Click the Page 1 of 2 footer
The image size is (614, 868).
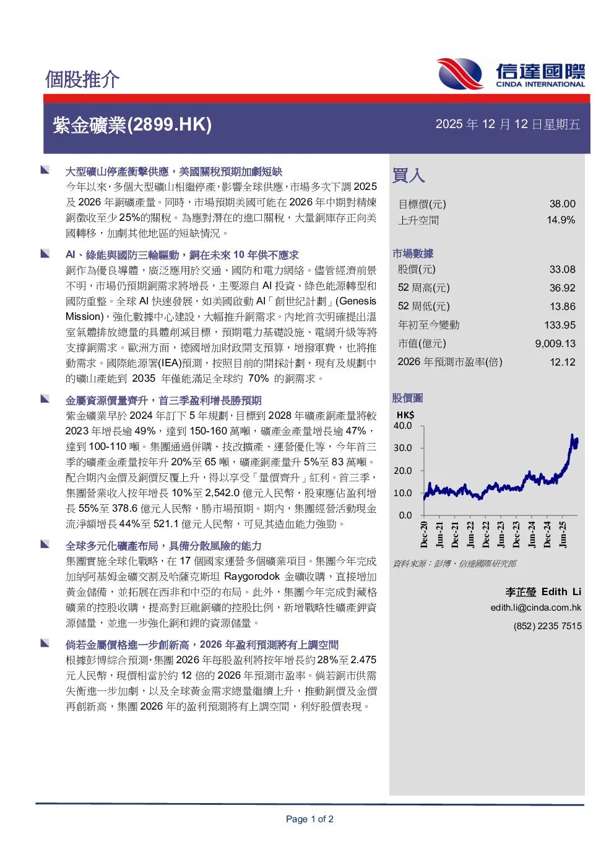click(309, 819)
